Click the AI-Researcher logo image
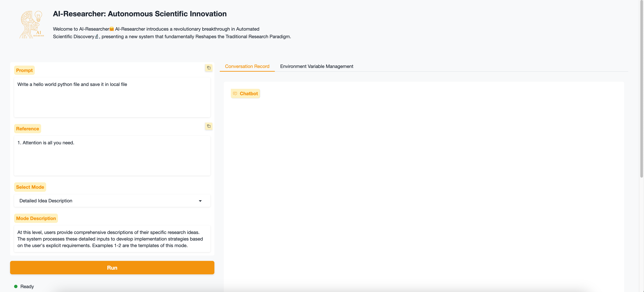 click(32, 25)
